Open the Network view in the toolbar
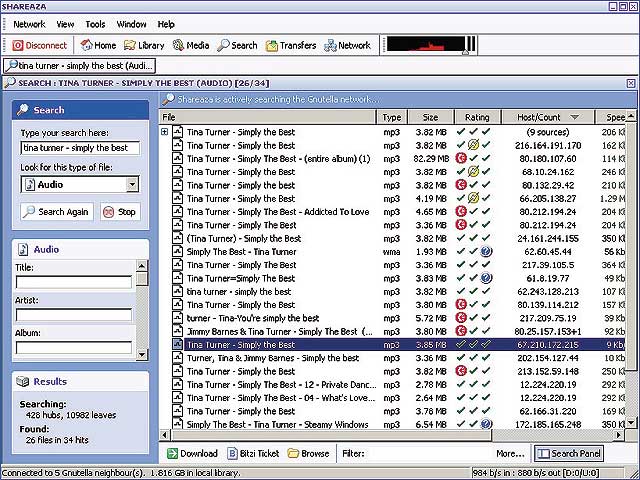Image resolution: width=640 pixels, height=480 pixels. pyautogui.click(x=347, y=45)
